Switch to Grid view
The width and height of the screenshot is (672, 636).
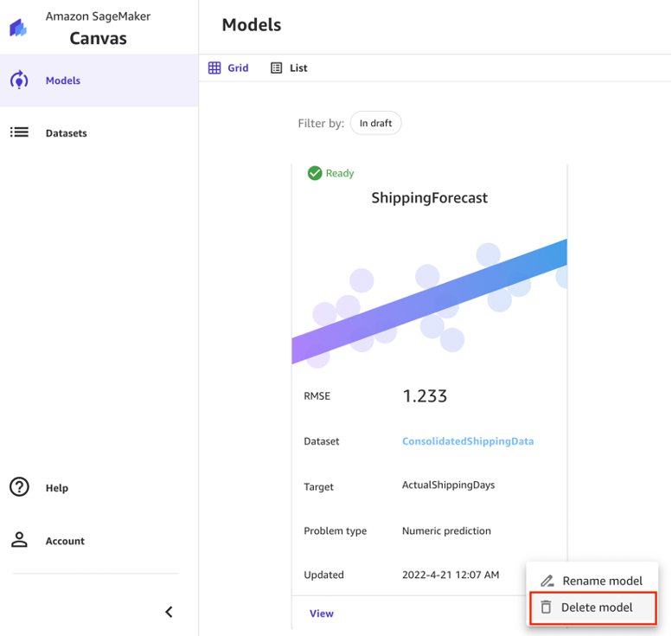[228, 67]
